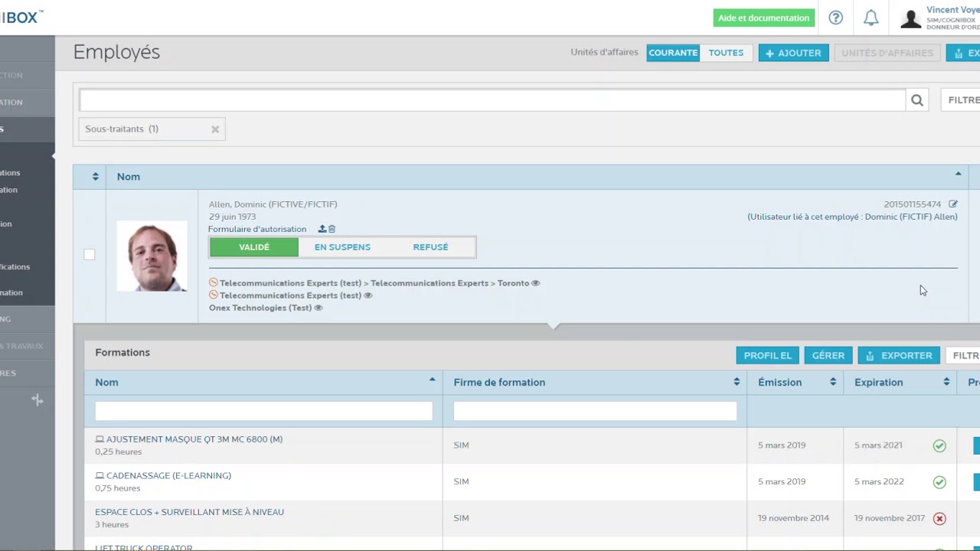Screen dimensions: 980x551
Task: Remove the Sous-traitants filter tag
Action: [x=215, y=129]
